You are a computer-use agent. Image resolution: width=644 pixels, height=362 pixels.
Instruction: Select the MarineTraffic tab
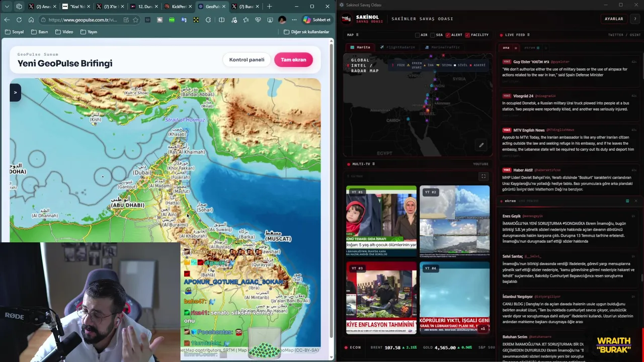tap(442, 47)
